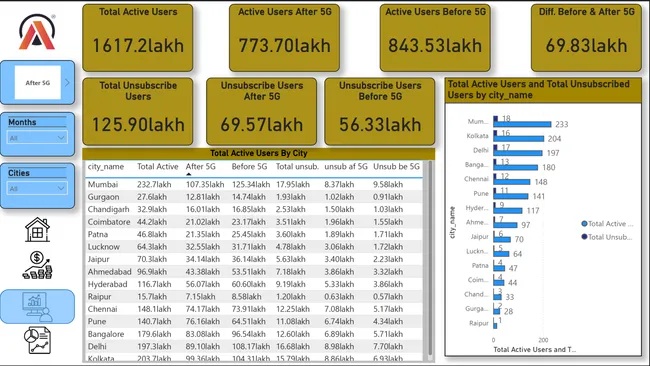The image size is (650, 366).
Task: Select the highlighted user analytics page icon
Action: pyautogui.click(x=37, y=306)
